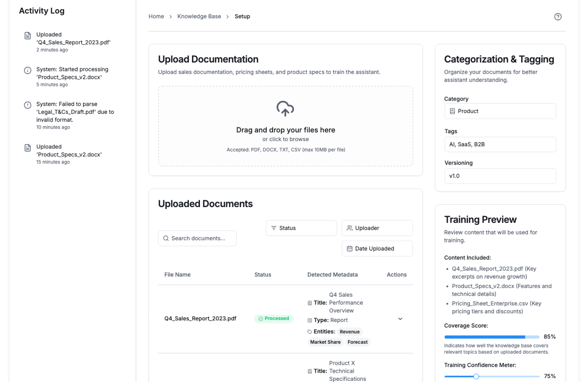Expand the Q4_Sales_Report_2023.pdf row chevron
Viewport: 588px width, 382px height.
click(400, 319)
